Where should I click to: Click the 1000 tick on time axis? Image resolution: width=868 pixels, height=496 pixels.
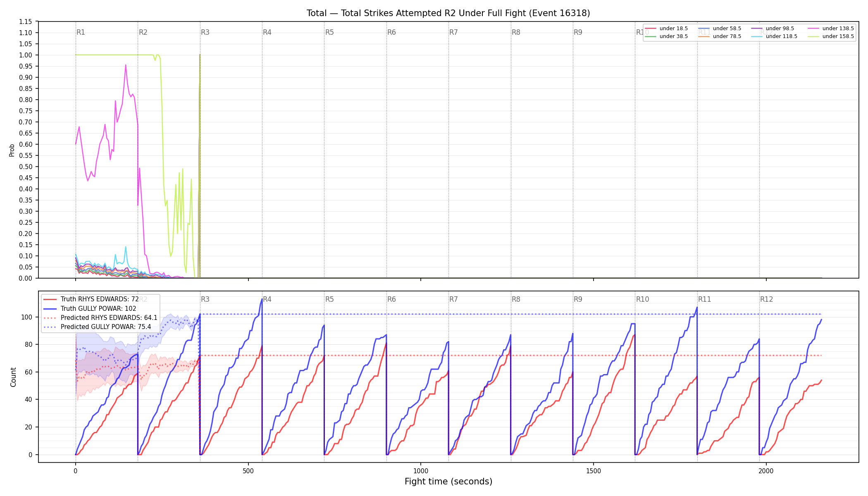pyautogui.click(x=421, y=471)
